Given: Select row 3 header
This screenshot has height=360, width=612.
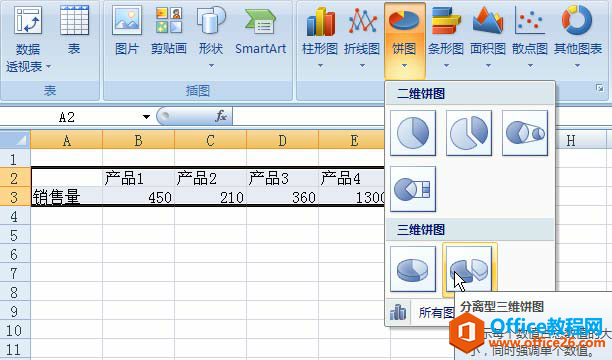Looking at the screenshot, I should [15, 197].
